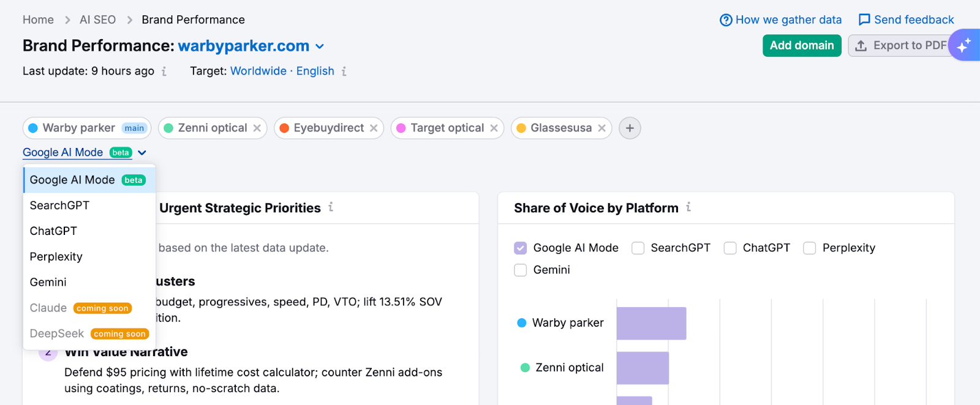The height and width of the screenshot is (405, 980).
Task: Remove Zenni optical competitor chip
Action: pyautogui.click(x=257, y=128)
